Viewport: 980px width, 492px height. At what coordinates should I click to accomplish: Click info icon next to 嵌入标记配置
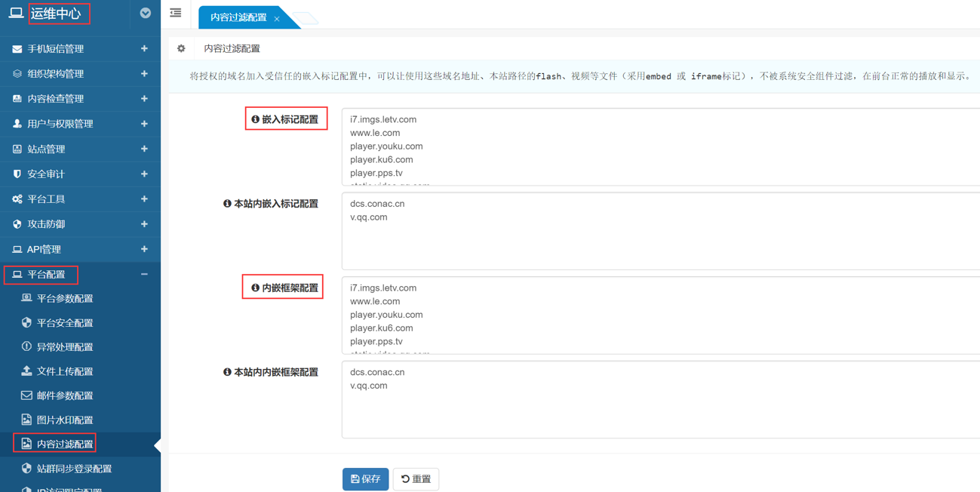coord(255,119)
